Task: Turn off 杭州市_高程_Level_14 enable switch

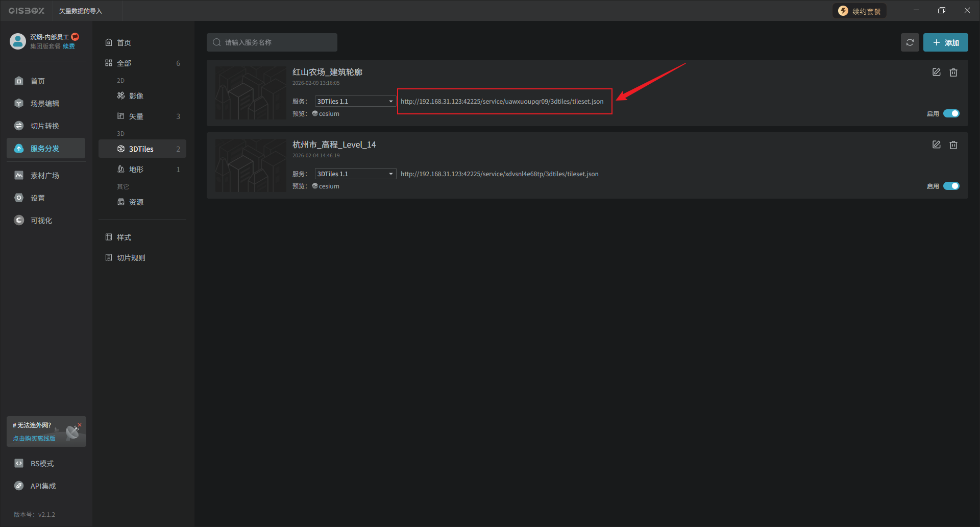Action: 951,186
